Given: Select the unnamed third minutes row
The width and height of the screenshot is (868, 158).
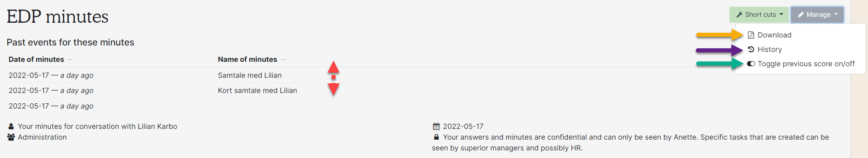Looking at the screenshot, I should click(425, 106).
